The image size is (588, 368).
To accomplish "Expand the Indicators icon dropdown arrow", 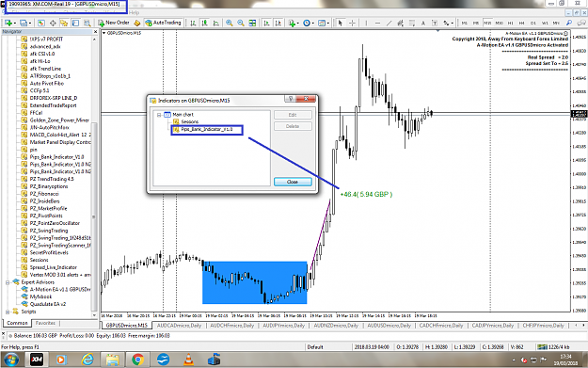I will point(298,24).
